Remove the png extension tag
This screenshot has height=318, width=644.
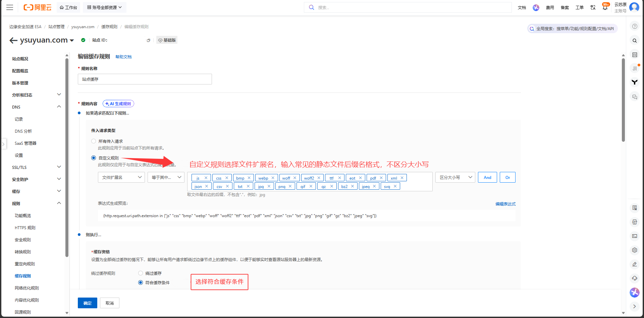tap(290, 186)
